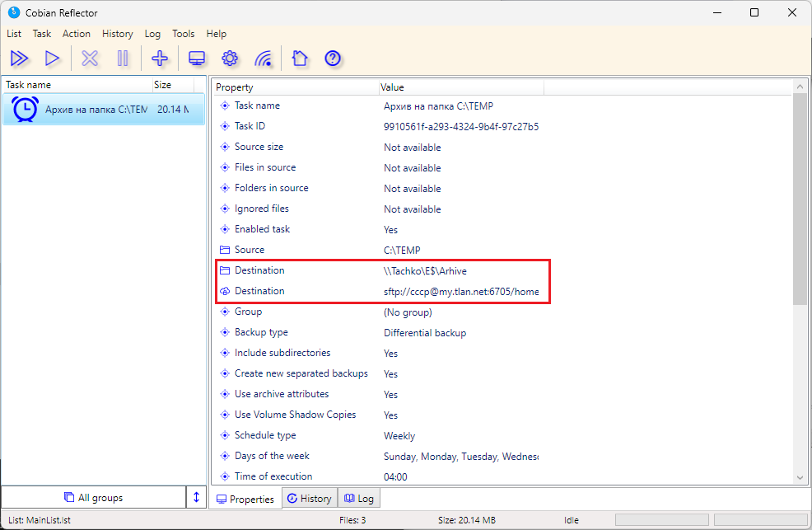Click the pause icon in toolbar
This screenshot has width=812, height=530.
(x=123, y=59)
